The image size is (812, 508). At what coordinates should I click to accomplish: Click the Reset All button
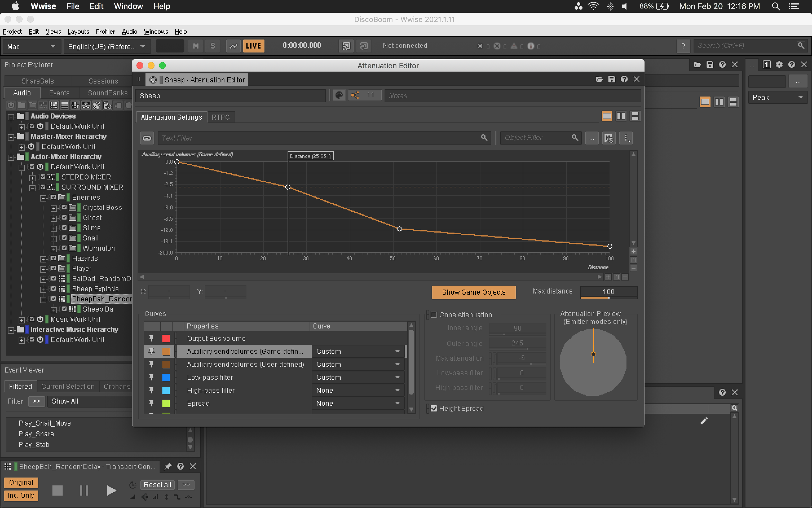click(x=157, y=485)
